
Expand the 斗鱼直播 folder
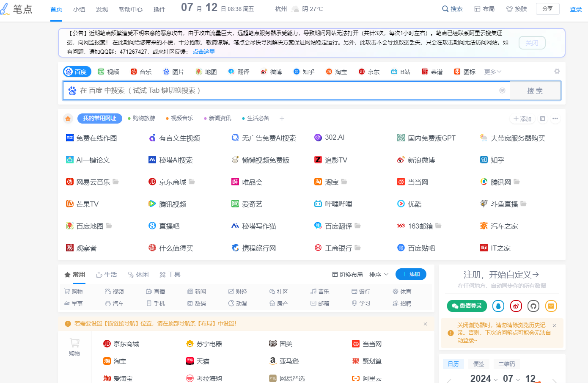click(x=524, y=204)
